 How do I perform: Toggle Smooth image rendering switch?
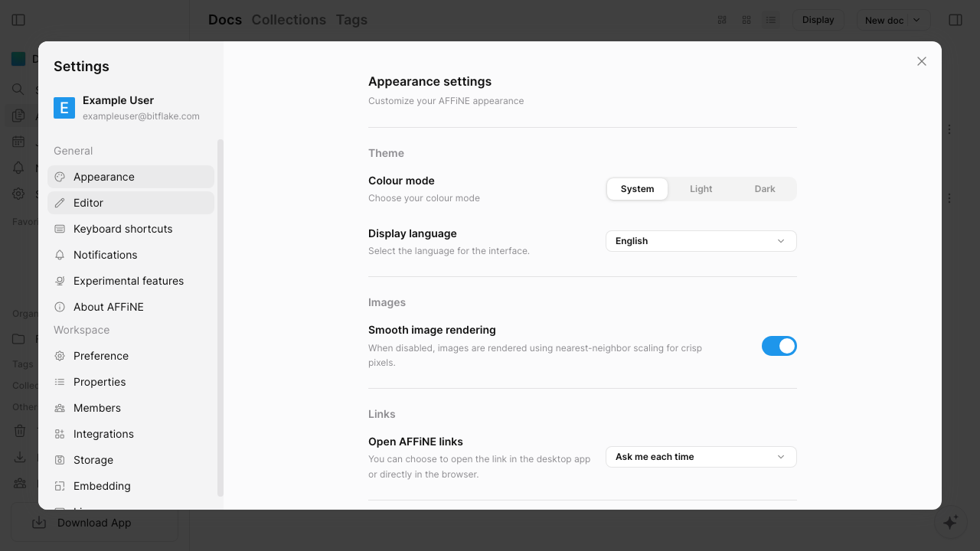(x=779, y=346)
